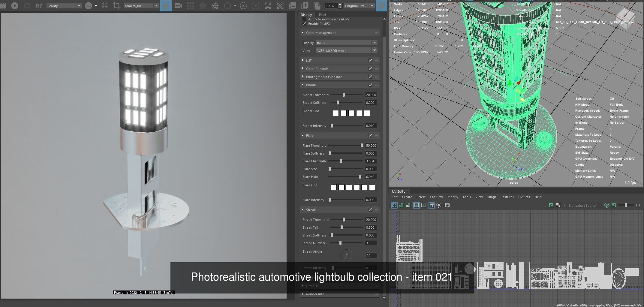This screenshot has height=307, width=644.
Task: Toggle Apply to non-beauty AOVs checkbox
Action: [305, 19]
